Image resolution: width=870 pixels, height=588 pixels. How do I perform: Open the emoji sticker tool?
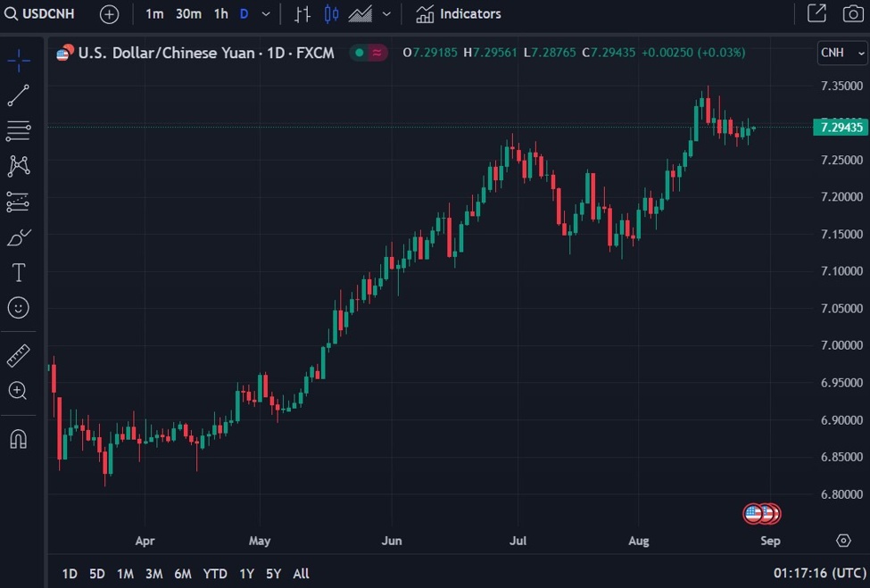tap(18, 308)
